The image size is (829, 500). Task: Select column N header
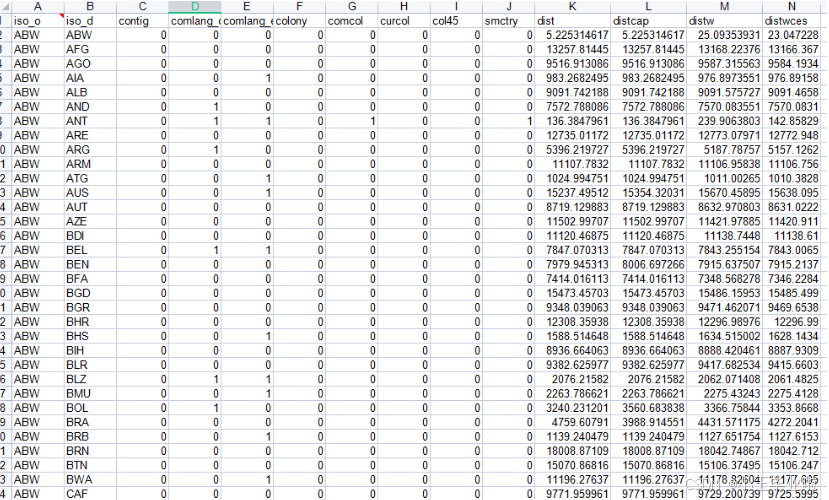pyautogui.click(x=791, y=6)
